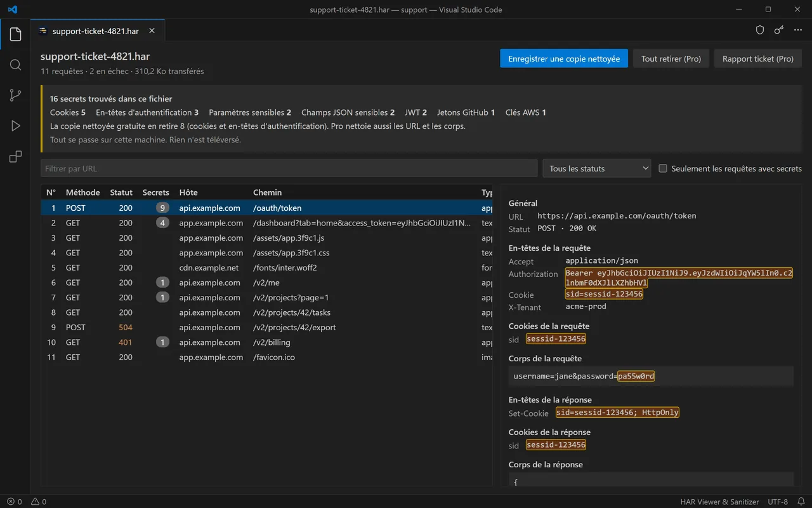
Task: Click the highlighted pa55w0rd password value
Action: coord(636,376)
